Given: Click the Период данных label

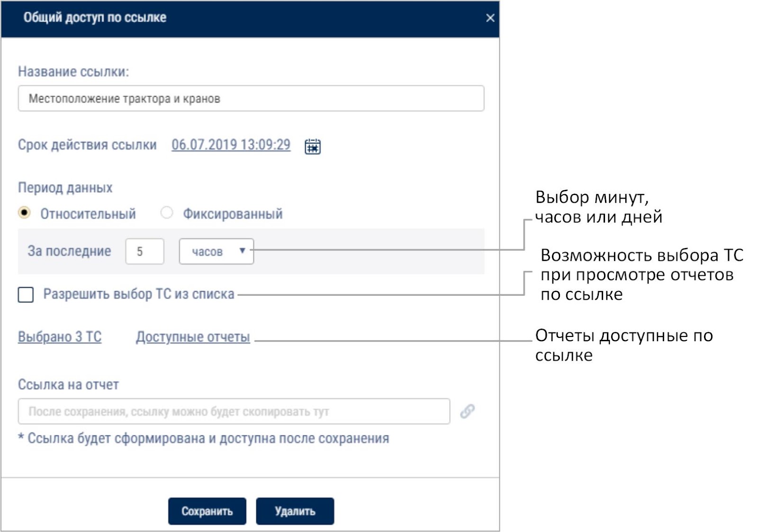Looking at the screenshot, I should 65,188.
